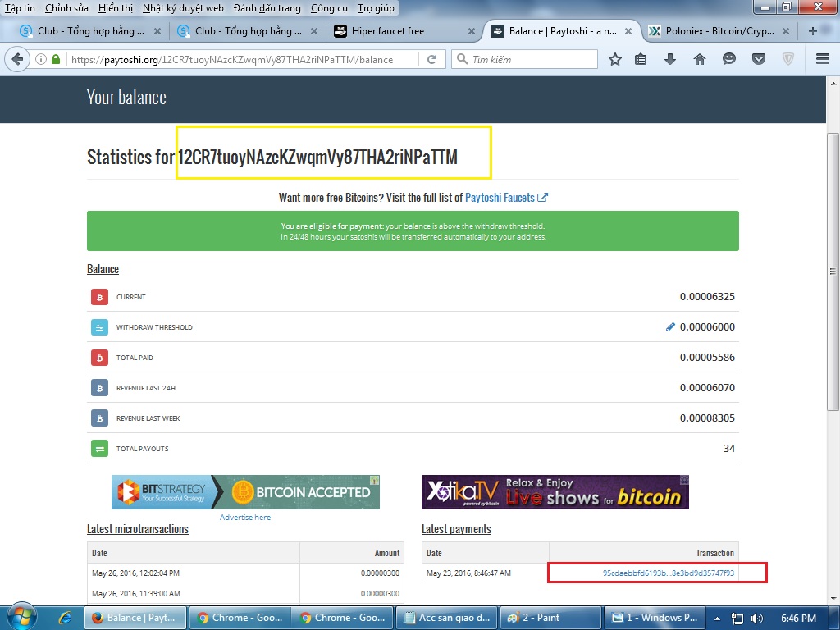Click the network icon in the system tray
This screenshot has height=630, width=840.
pos(737,619)
